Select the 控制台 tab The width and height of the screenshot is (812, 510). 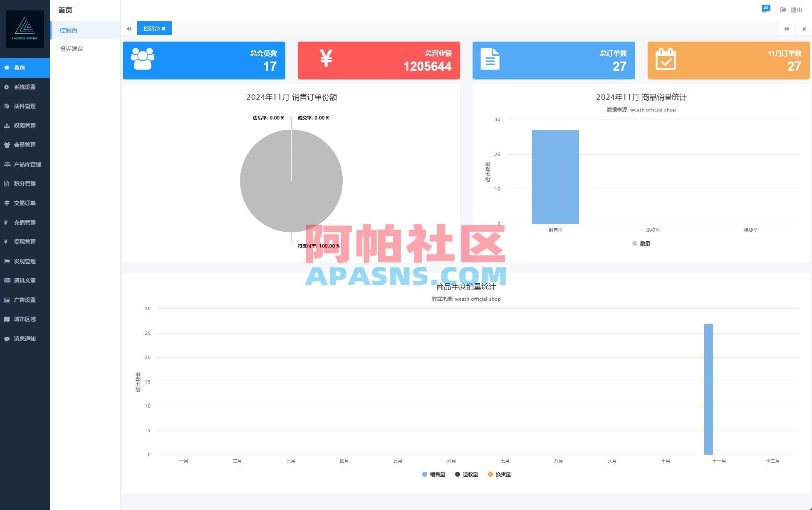point(152,28)
